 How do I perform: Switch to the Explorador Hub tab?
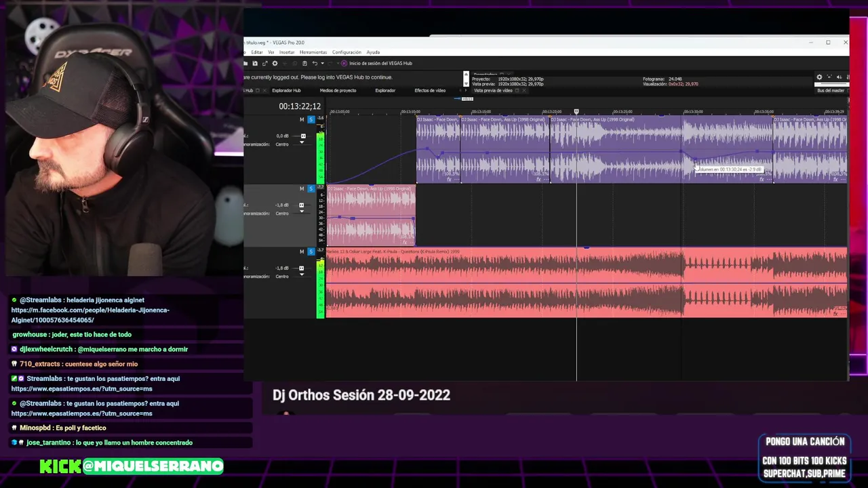point(286,90)
